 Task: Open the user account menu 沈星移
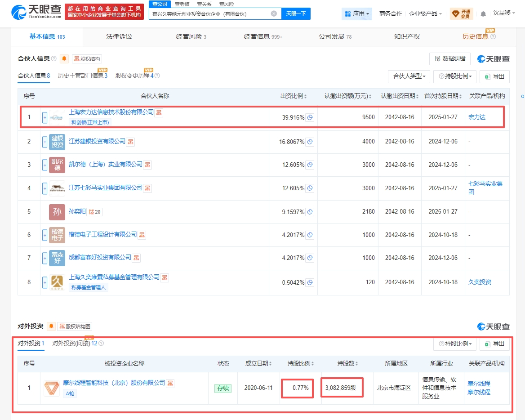(503, 13)
